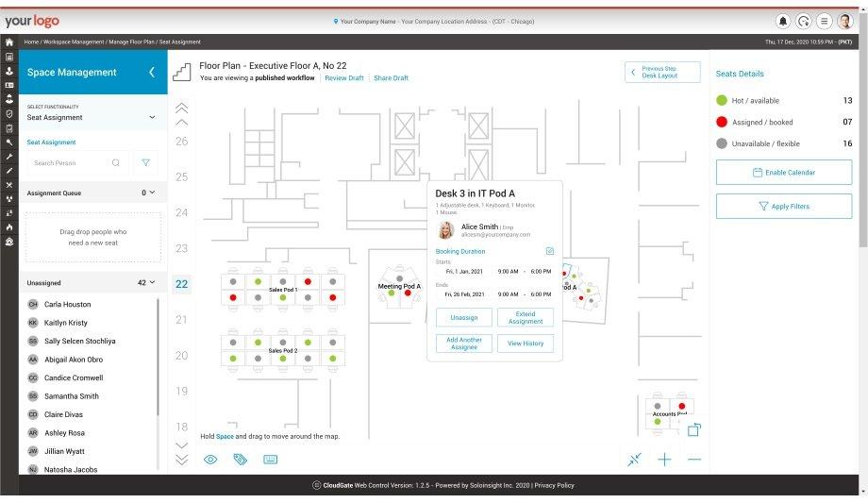Click the Enable Calendar button
868x503 pixels.
[783, 173]
